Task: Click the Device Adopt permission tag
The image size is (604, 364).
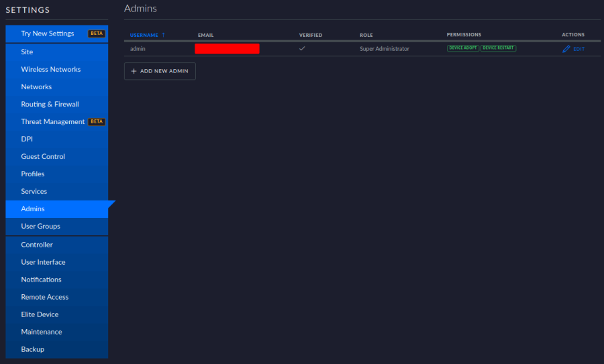Action: [x=462, y=48]
